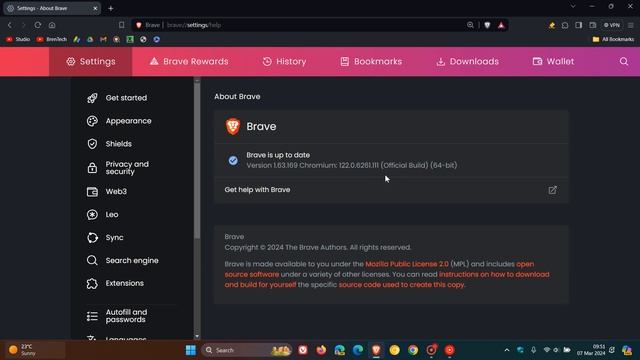This screenshot has height=360, width=640.
Task: Switch to the Brave Rewards tab
Action: point(189,62)
